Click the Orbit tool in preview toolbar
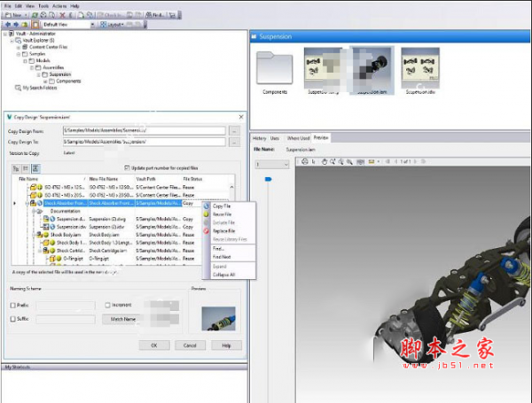 [305, 162]
